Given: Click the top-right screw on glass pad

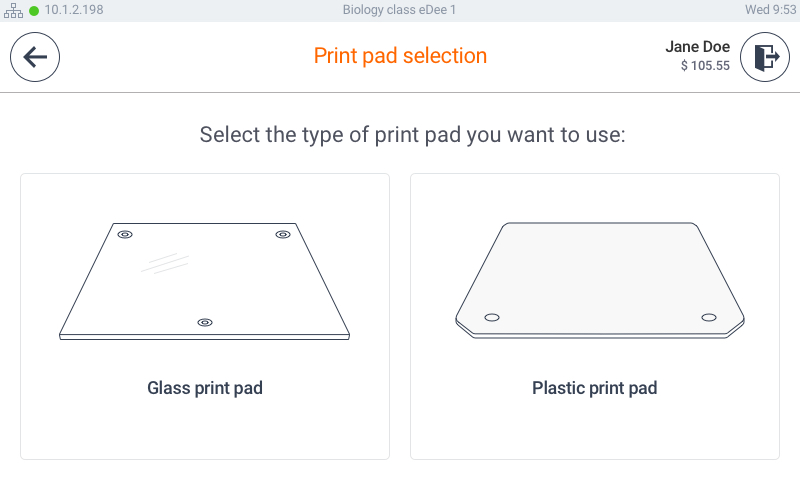Looking at the screenshot, I should coord(283,235).
